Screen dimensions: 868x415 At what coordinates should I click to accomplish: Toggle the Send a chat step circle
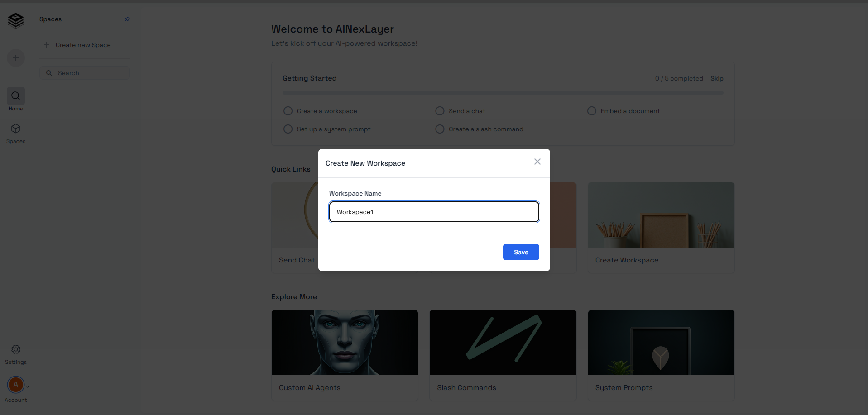(x=440, y=111)
